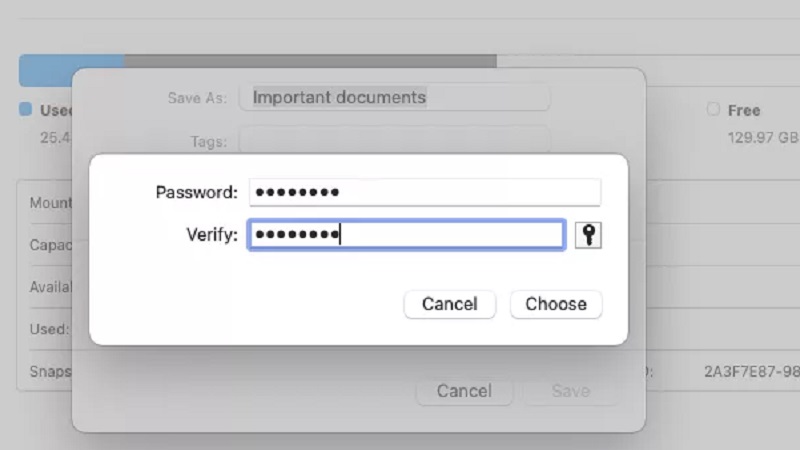Click the blue Used legend square
Screen dimensions: 800x450
click(26, 109)
